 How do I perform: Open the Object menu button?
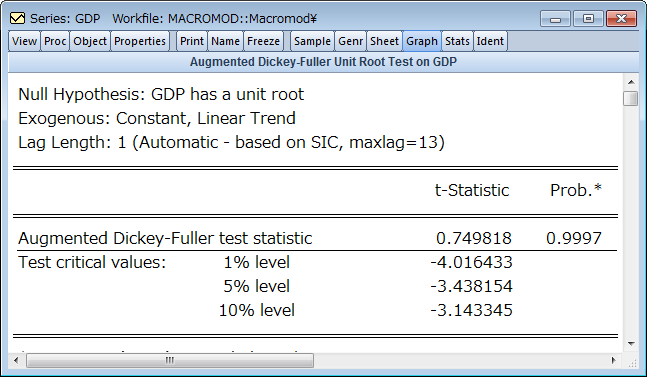[x=90, y=41]
